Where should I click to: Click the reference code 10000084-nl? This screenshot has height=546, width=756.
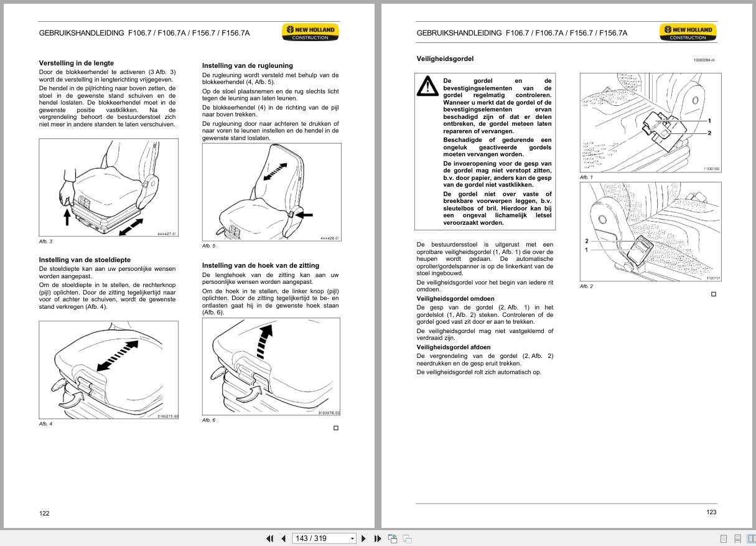click(x=704, y=60)
